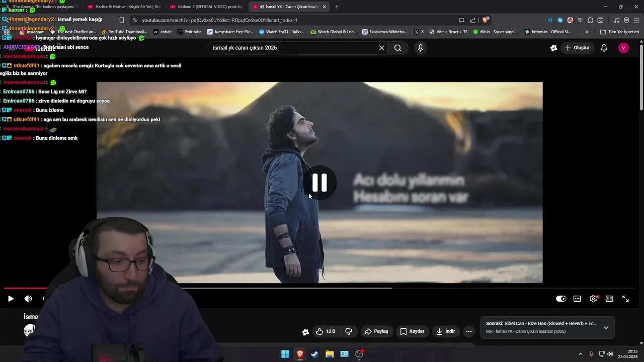Open the Vite + React + TS bookmark
This screenshot has width=644, height=362.
(x=448, y=32)
